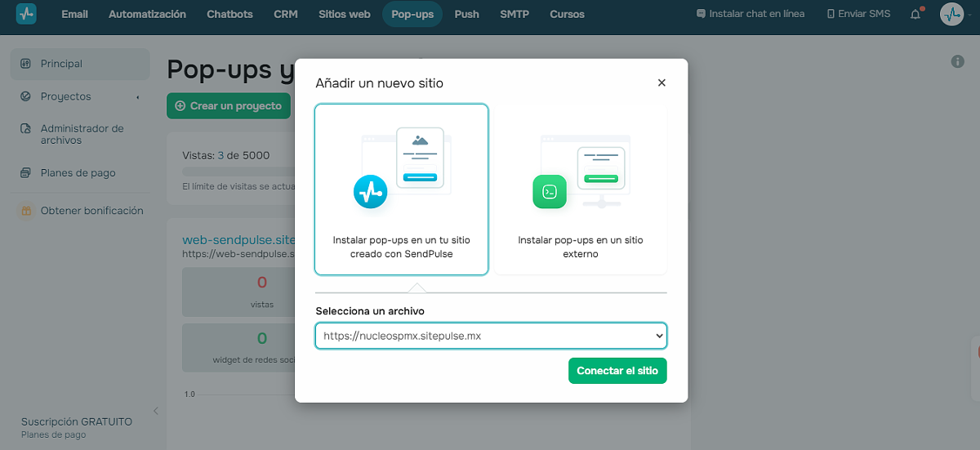Click the Suscripción GRATUITO text
Viewport: 980px width, 450px height.
77,421
